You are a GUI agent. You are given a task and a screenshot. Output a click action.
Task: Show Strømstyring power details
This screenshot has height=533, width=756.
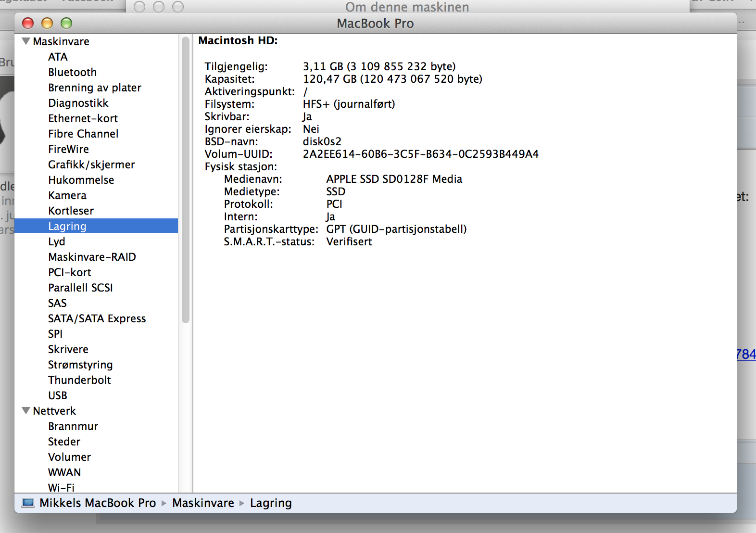pyautogui.click(x=80, y=365)
